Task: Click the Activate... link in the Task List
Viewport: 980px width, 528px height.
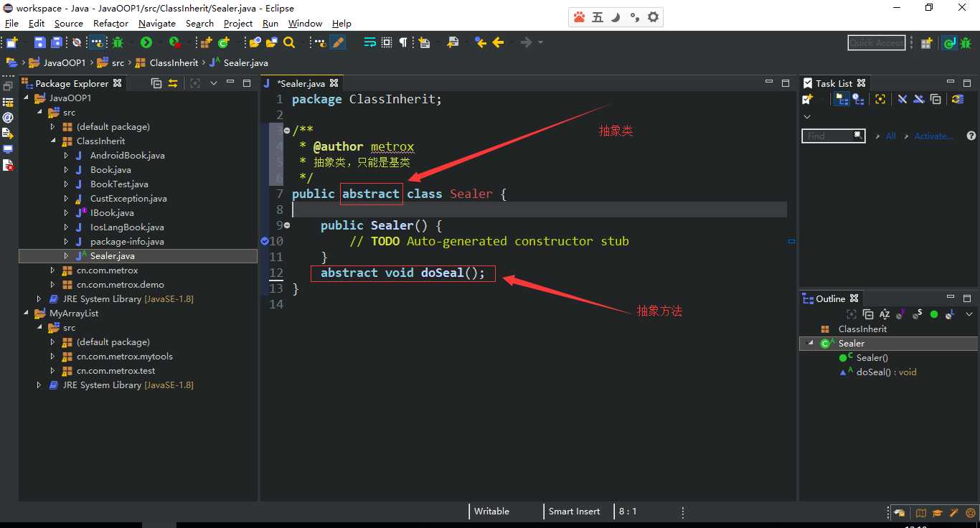Action: click(x=933, y=136)
